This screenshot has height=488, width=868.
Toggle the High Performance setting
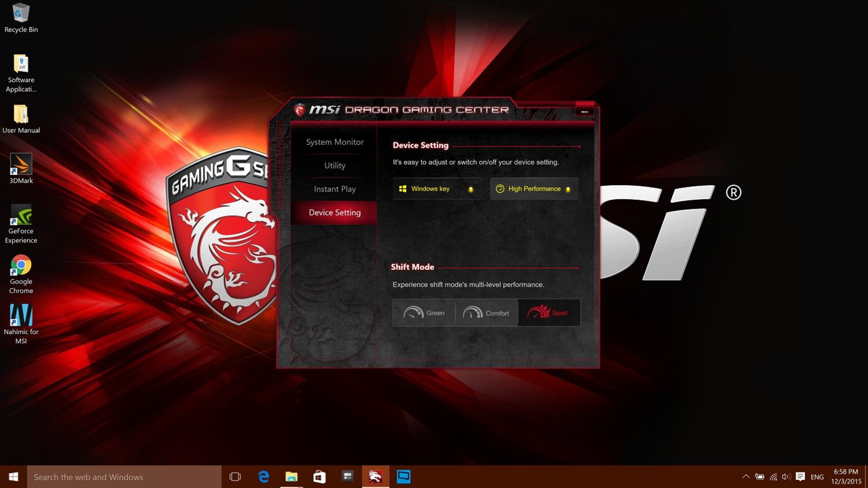pos(533,189)
